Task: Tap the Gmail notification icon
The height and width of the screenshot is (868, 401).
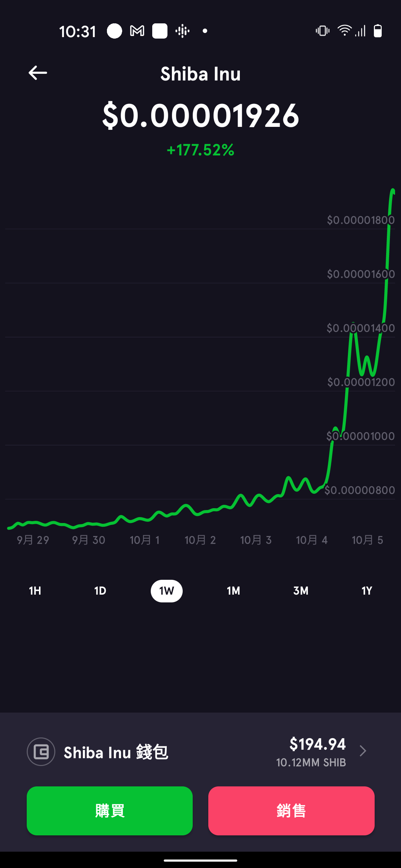Action: click(x=137, y=31)
